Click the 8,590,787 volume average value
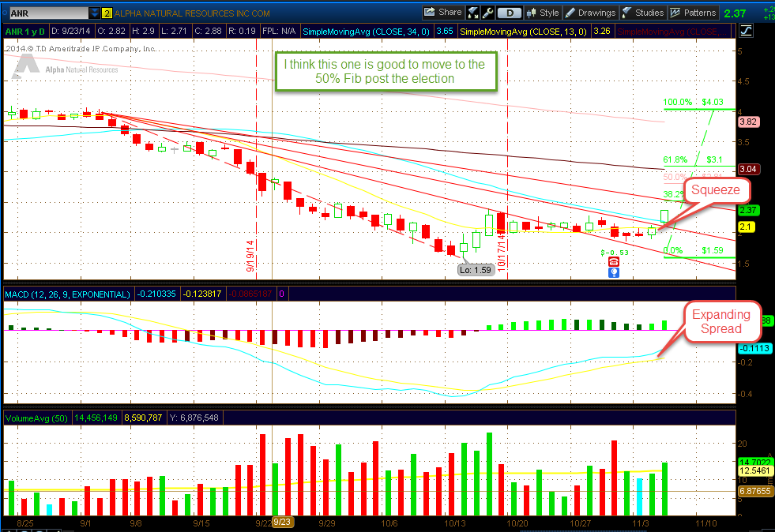The image size is (775, 532). tap(143, 418)
